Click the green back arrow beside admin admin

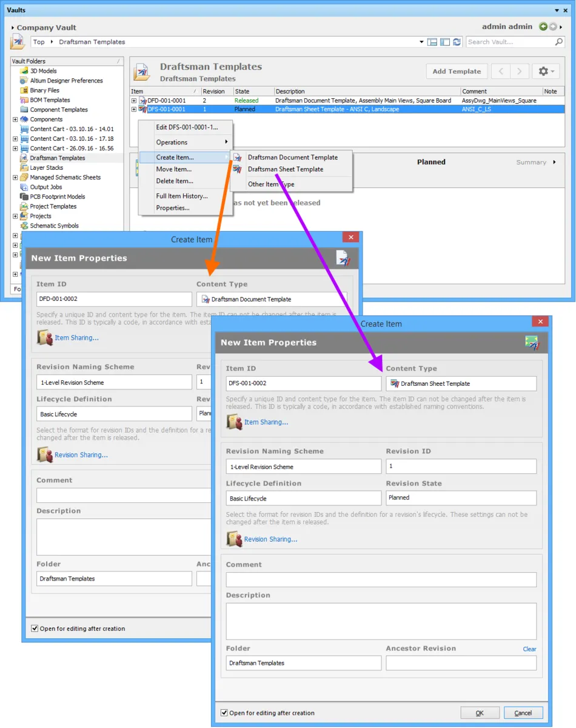click(543, 27)
